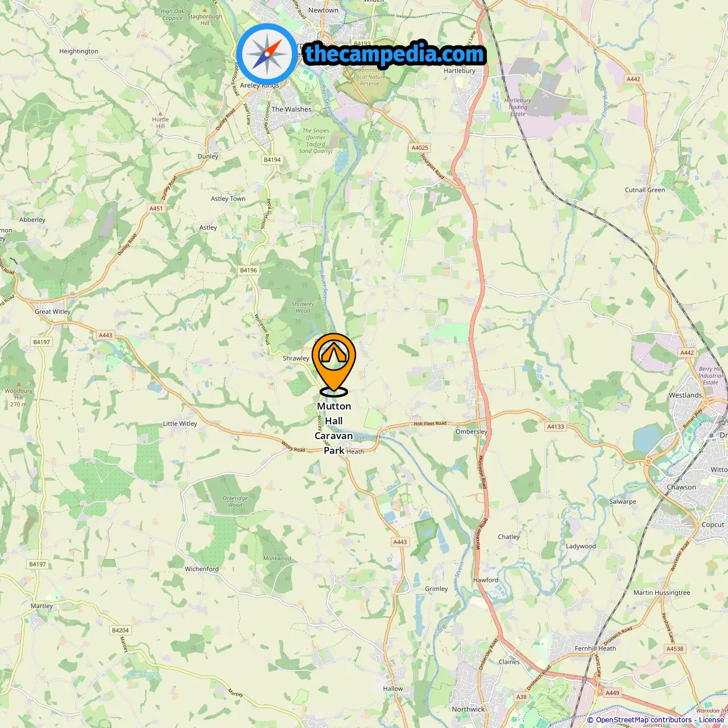Click the Martley town label

[42, 606]
